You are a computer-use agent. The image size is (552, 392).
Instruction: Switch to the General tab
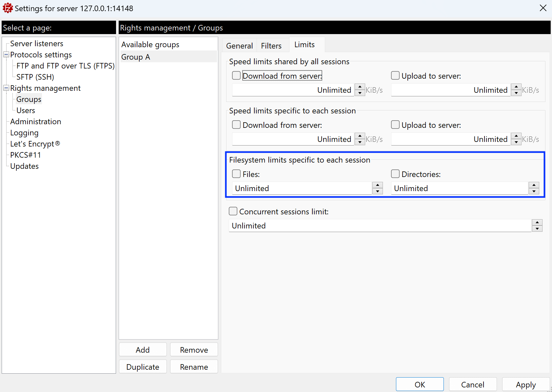pos(239,46)
